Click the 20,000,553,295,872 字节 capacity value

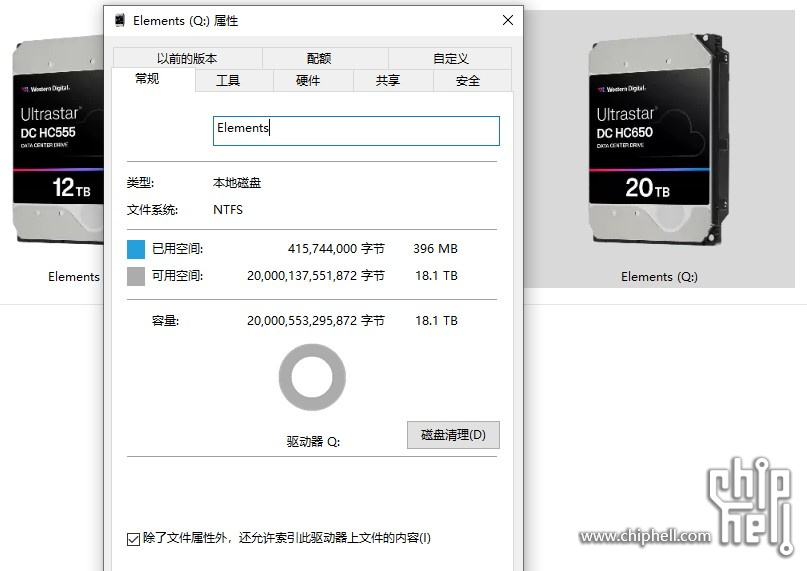point(316,321)
